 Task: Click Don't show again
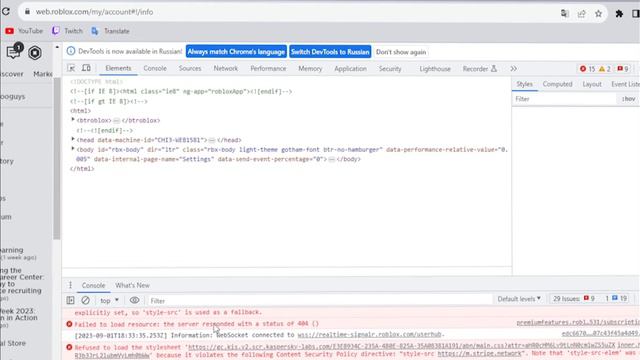(x=401, y=52)
